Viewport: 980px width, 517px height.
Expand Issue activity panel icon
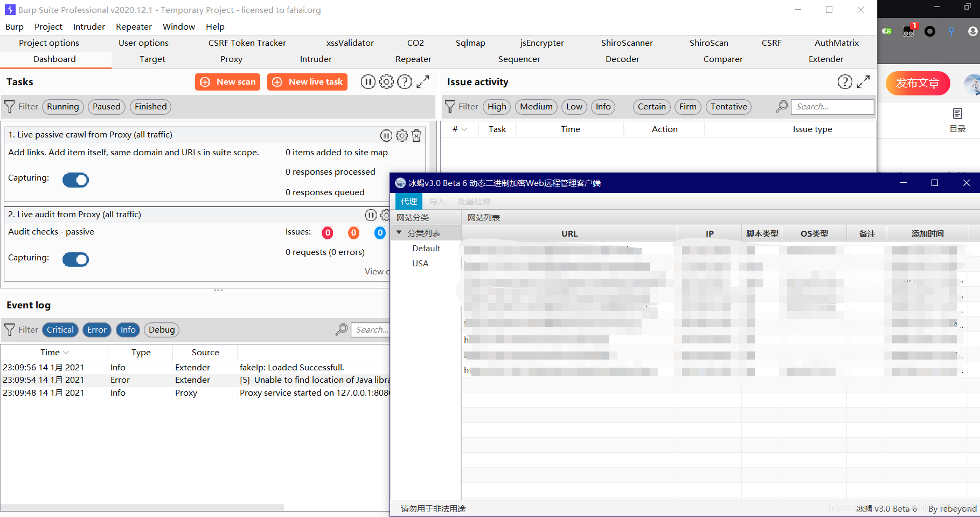pos(863,82)
